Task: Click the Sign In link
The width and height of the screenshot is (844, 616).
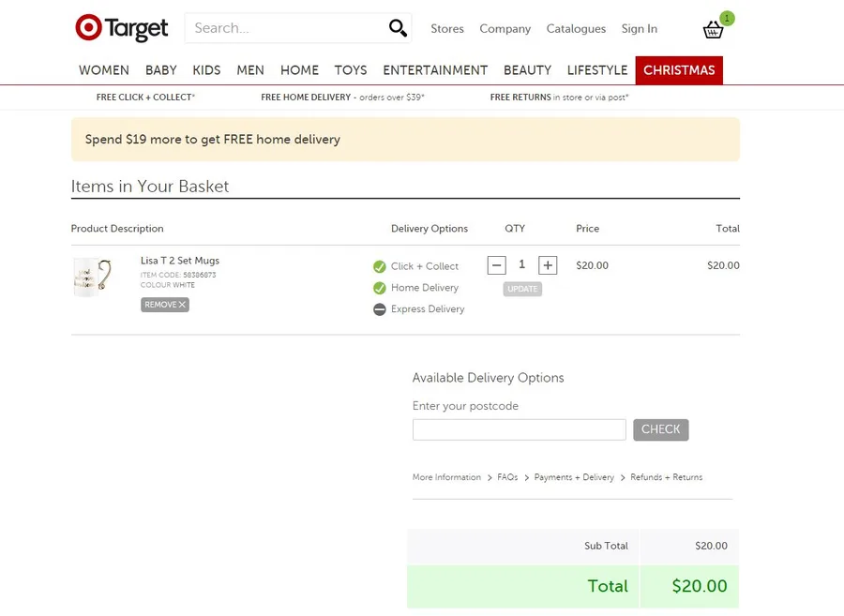Action: 639,29
